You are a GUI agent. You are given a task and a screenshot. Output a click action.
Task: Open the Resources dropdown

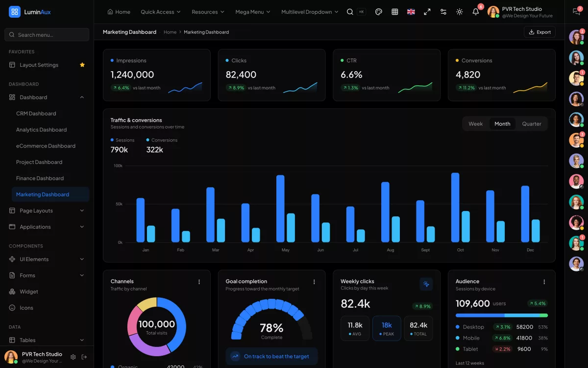208,12
